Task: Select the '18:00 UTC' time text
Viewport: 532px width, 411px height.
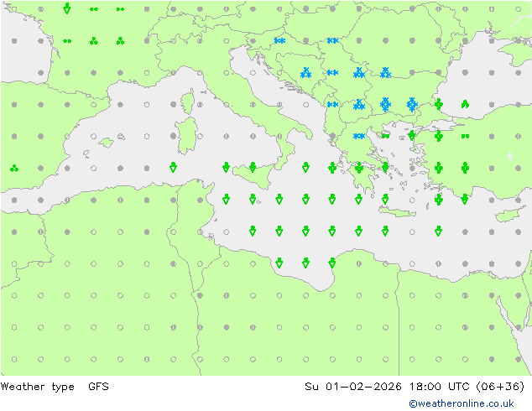Action: tap(439, 386)
